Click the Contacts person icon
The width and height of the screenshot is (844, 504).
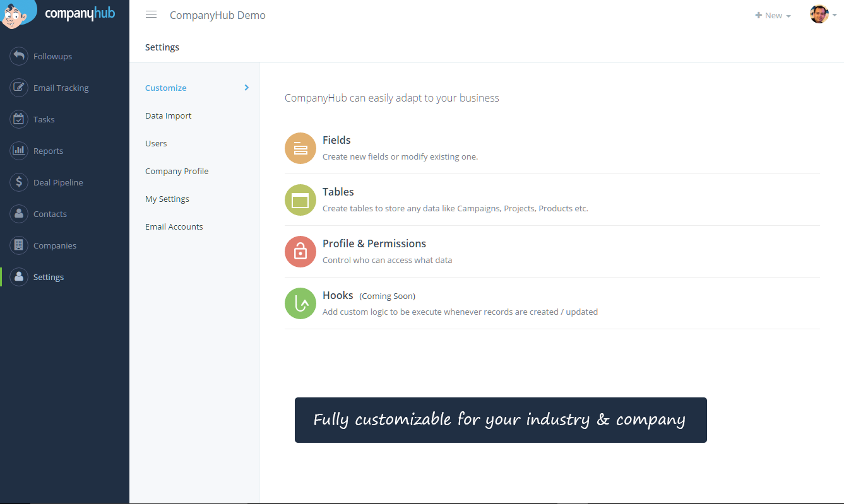(x=19, y=214)
